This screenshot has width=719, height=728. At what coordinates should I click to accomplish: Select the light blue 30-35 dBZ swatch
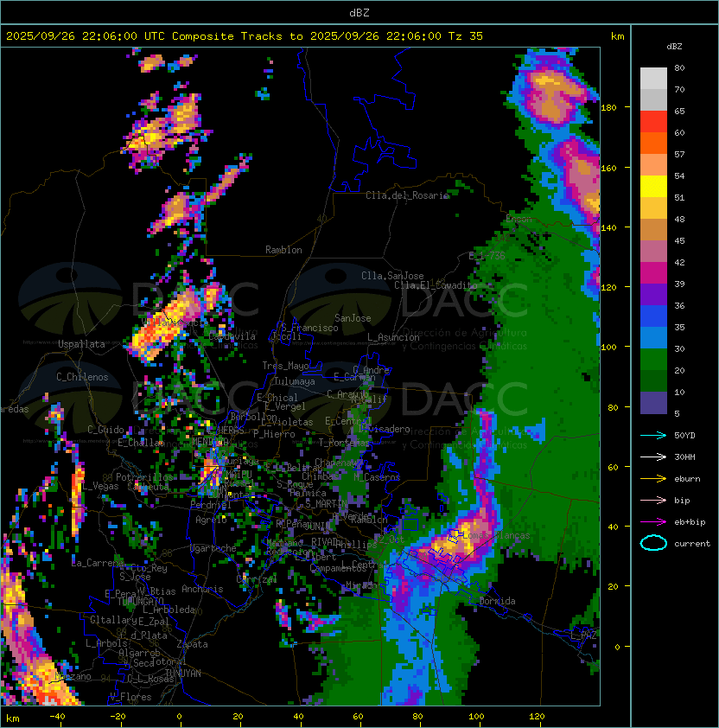(653, 337)
